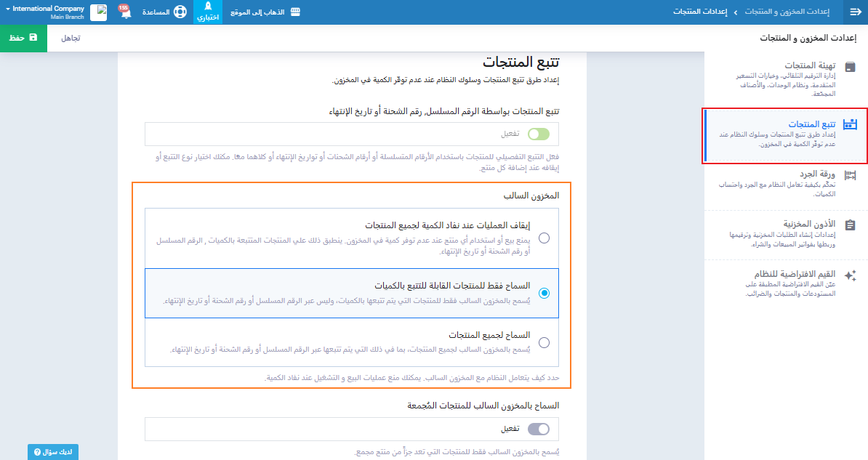
Task: Open تهيئة المنتجات via its sidebar icon
Action: 850,67
